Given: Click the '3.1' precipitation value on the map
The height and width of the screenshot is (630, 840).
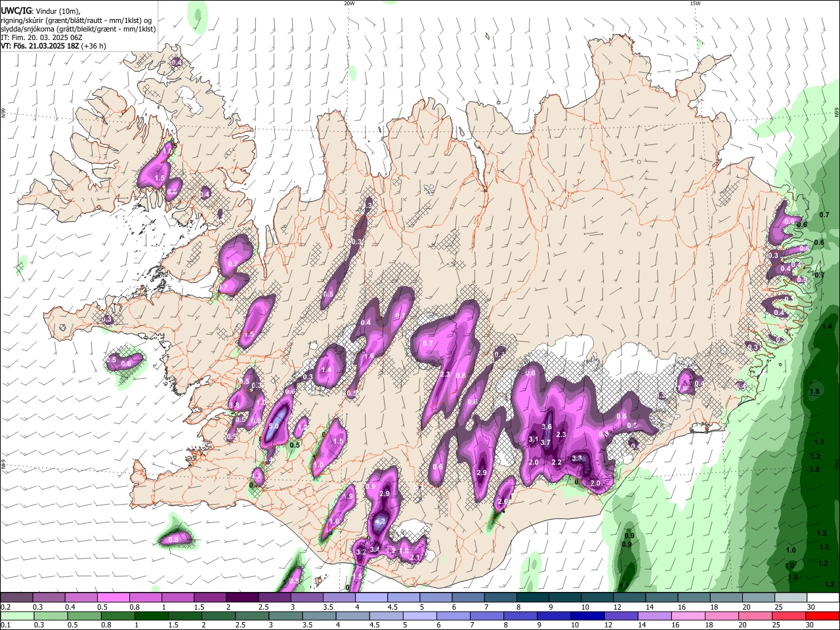Looking at the screenshot, I should pyautogui.click(x=534, y=440).
